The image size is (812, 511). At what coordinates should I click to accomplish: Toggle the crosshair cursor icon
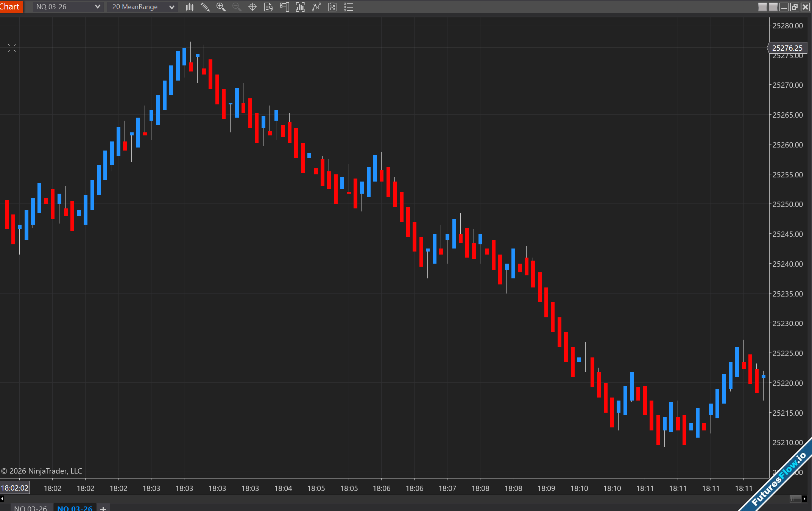(252, 7)
